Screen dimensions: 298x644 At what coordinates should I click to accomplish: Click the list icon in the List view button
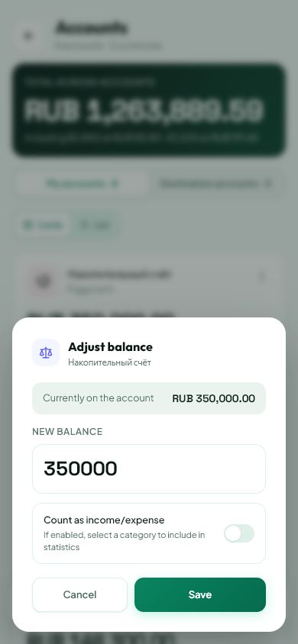[84, 225]
